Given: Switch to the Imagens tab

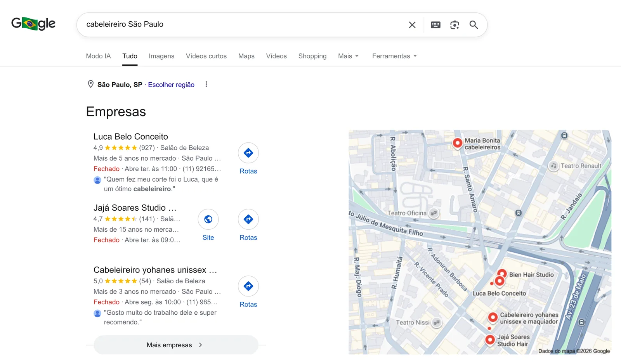Looking at the screenshot, I should tap(161, 56).
